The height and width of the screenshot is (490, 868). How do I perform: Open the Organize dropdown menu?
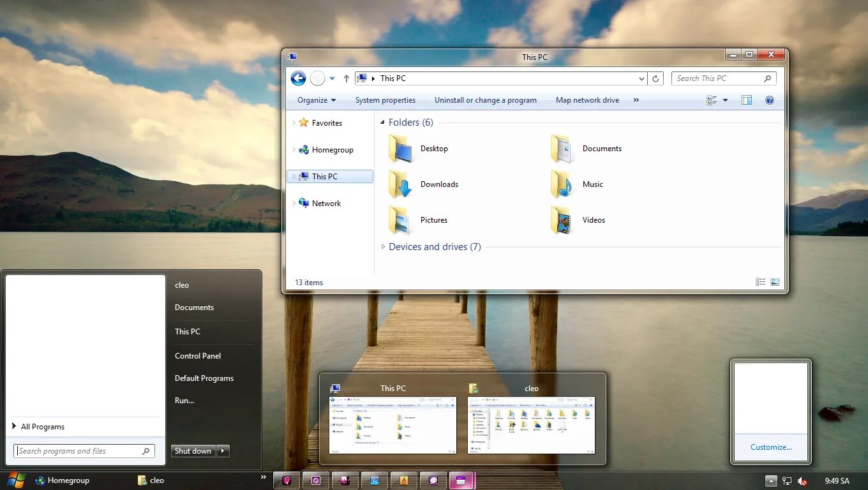tap(316, 100)
